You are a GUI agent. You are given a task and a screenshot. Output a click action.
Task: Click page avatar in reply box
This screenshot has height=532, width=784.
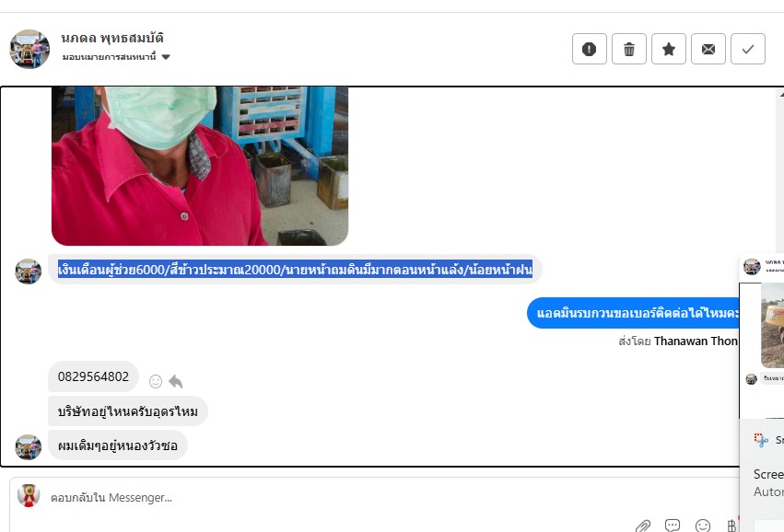(x=29, y=495)
